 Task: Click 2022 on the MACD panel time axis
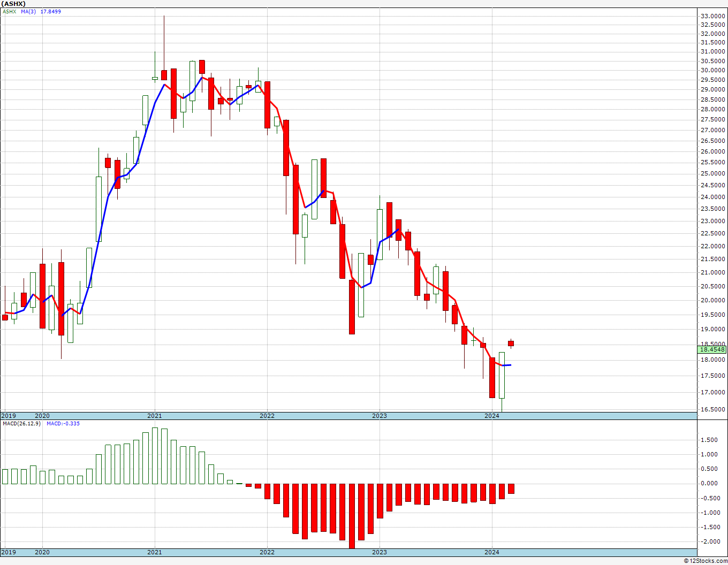coord(267,552)
